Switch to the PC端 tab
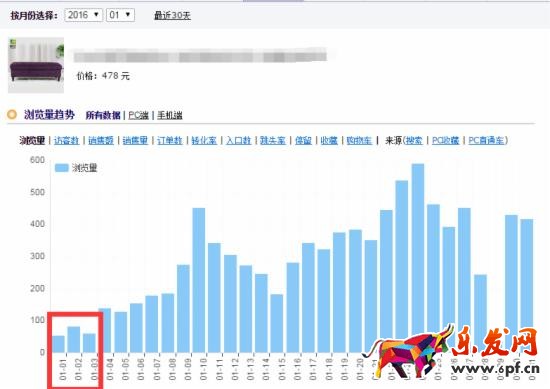 (x=139, y=115)
